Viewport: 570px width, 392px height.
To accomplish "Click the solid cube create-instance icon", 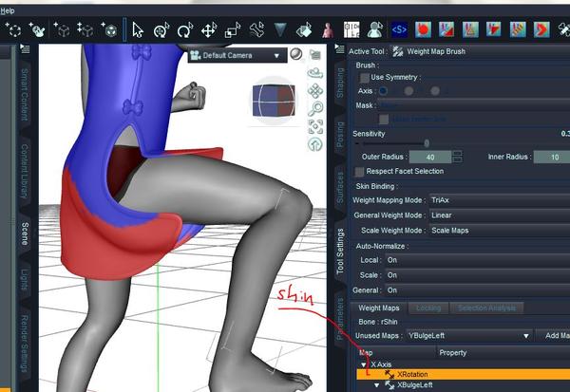I will point(109,29).
